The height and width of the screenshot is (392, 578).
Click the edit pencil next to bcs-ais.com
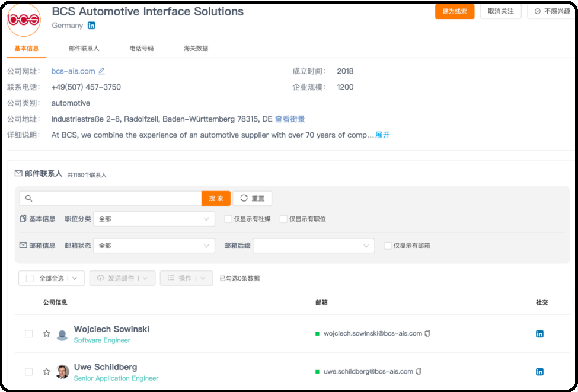[101, 71]
